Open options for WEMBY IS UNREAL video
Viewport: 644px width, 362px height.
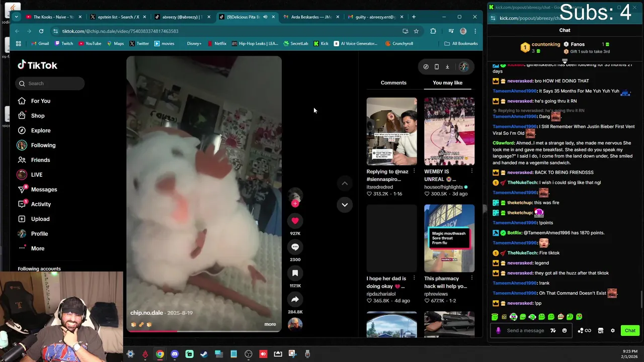tap(471, 171)
